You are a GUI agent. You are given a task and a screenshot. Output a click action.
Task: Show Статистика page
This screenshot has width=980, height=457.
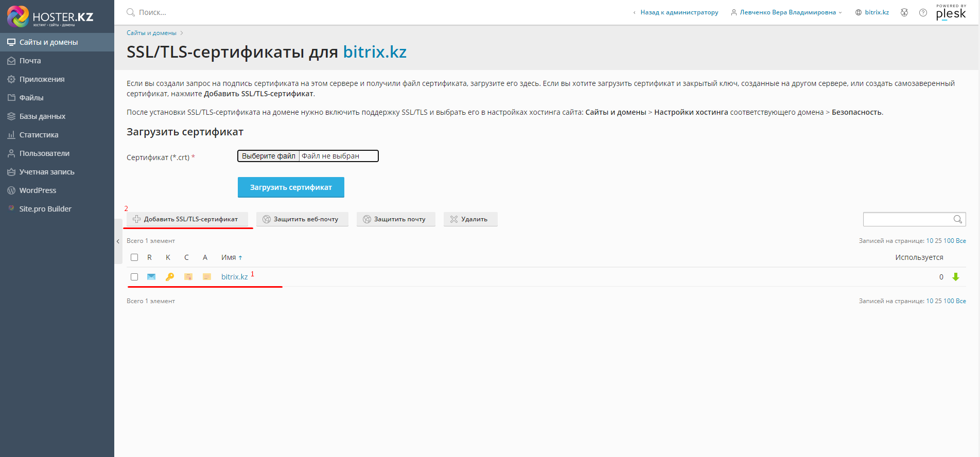pyautogui.click(x=57, y=135)
